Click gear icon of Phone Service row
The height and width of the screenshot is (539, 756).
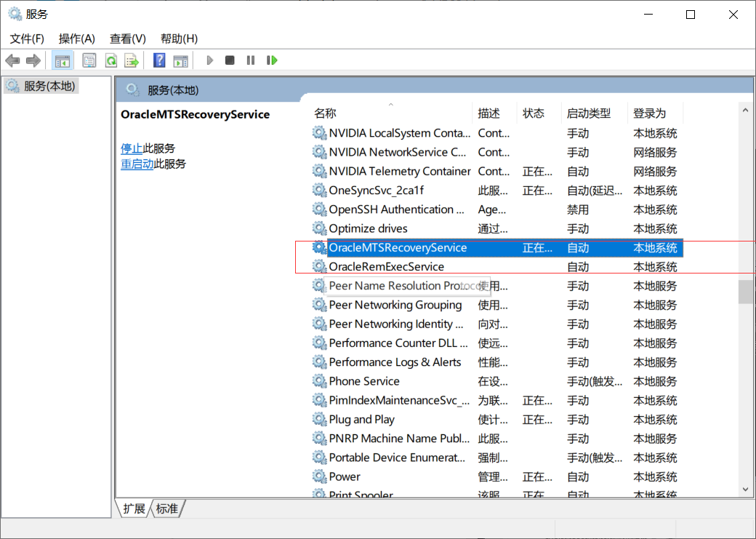pyautogui.click(x=319, y=380)
